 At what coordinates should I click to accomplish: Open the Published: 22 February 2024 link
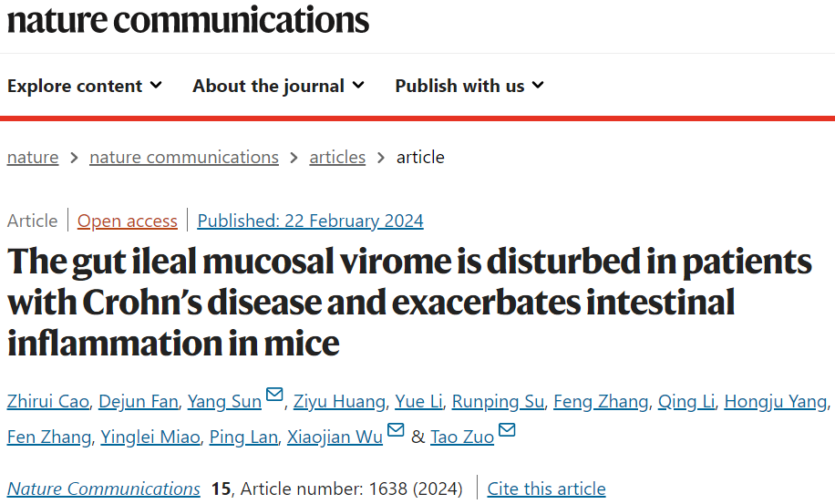coord(311,221)
